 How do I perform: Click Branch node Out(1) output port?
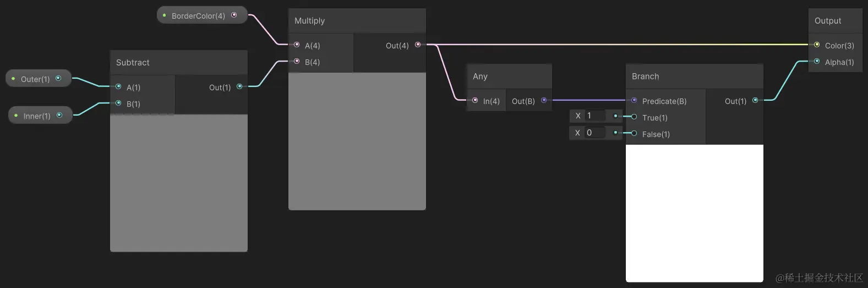pyautogui.click(x=755, y=100)
